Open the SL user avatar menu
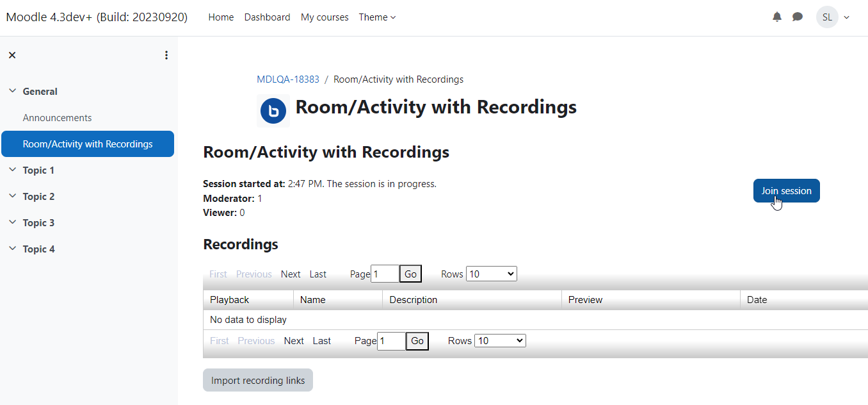 (827, 17)
